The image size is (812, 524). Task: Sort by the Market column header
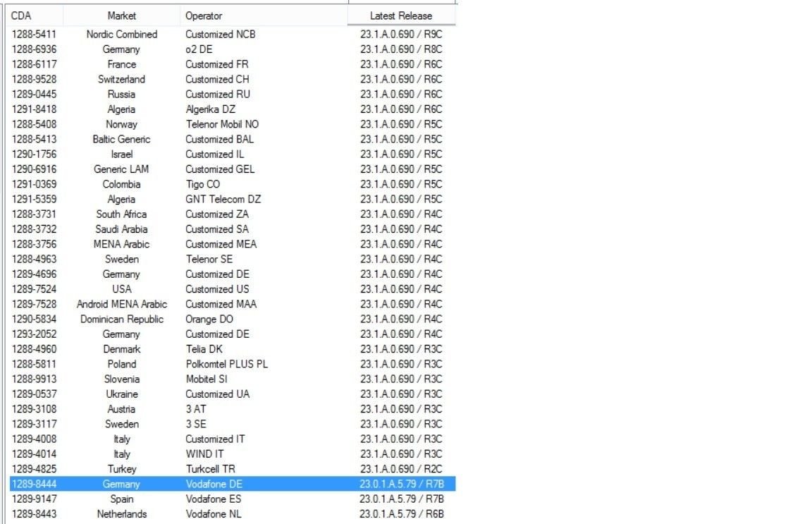(122, 16)
